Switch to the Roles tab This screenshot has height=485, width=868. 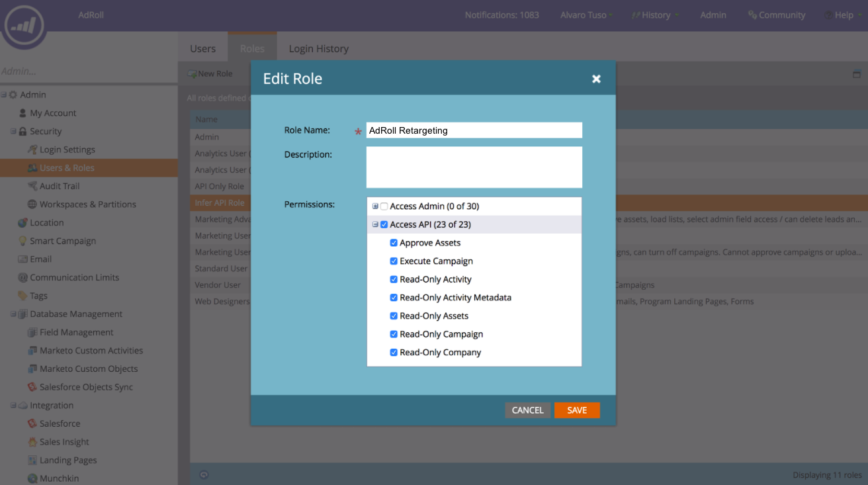[x=252, y=48]
